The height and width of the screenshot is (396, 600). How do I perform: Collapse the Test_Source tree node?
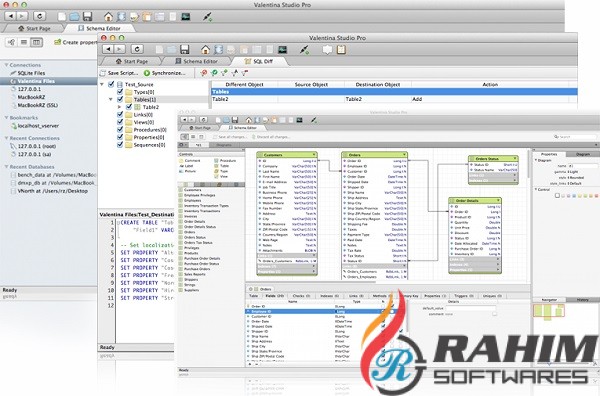102,84
